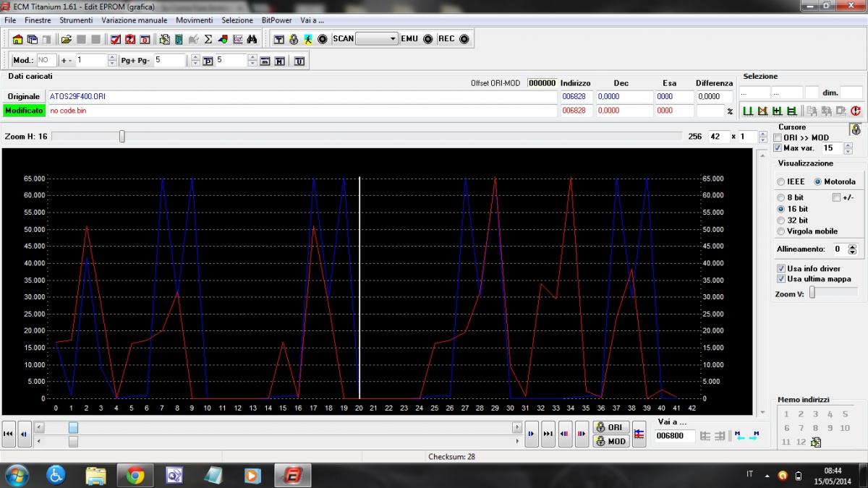Click the padlock icon near Cursore

[x=856, y=129]
